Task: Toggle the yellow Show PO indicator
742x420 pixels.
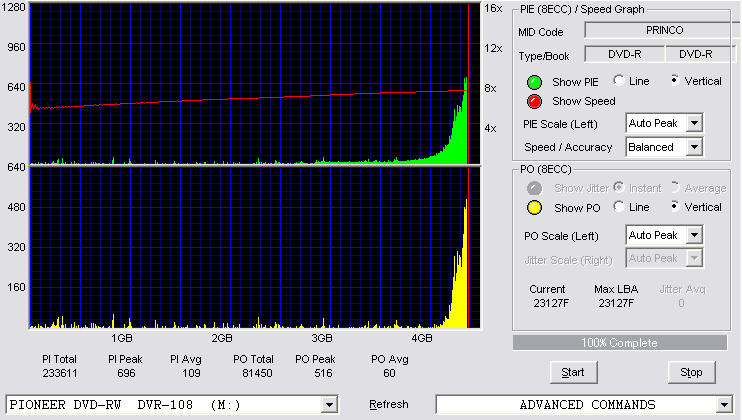Action: coord(534,208)
